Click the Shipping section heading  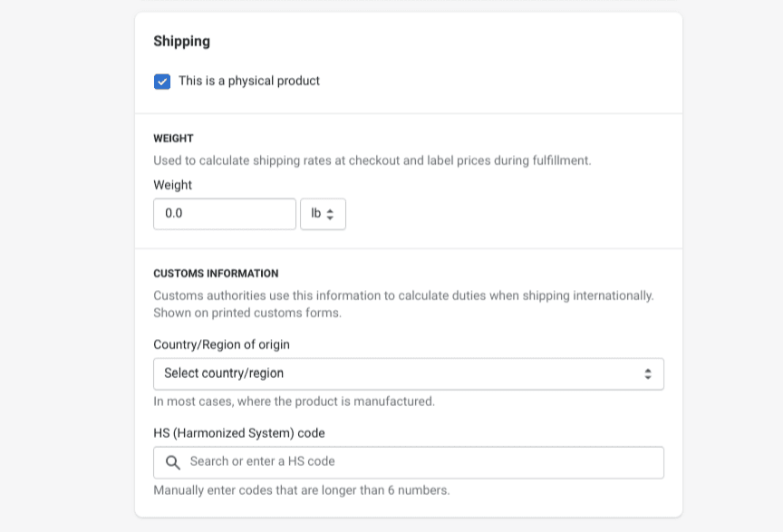click(181, 42)
